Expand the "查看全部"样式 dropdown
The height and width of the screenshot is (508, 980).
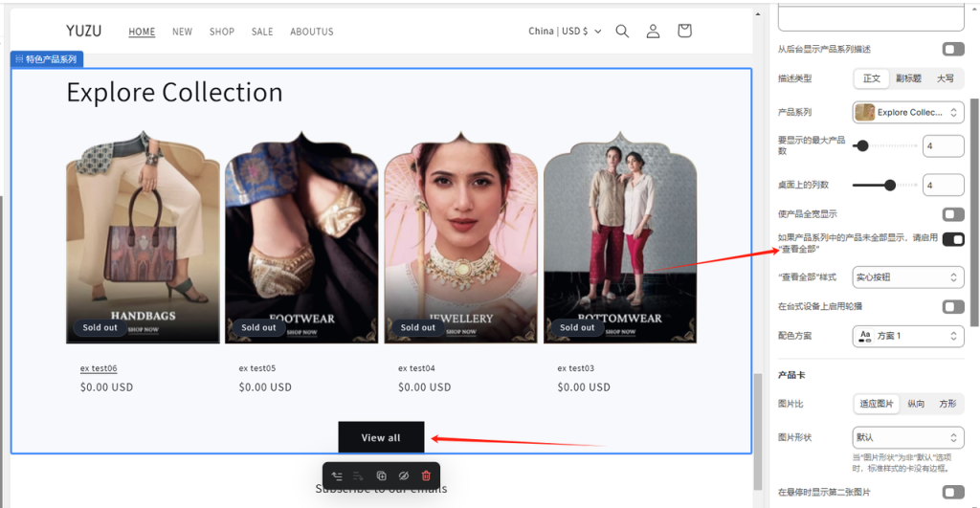(x=907, y=277)
